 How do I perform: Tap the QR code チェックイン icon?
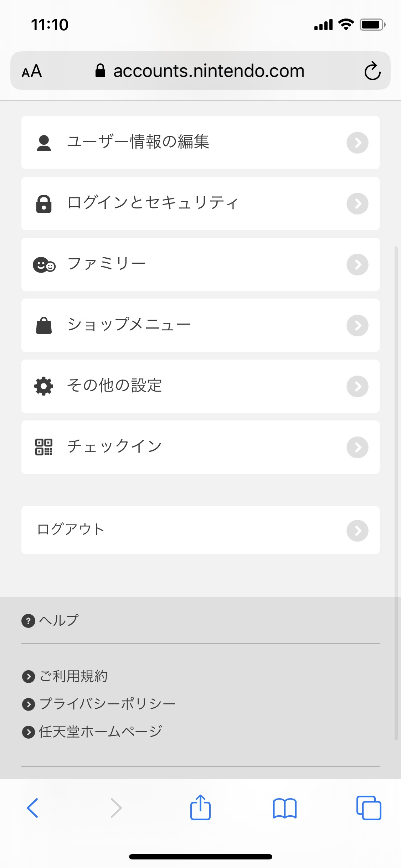[x=44, y=447]
